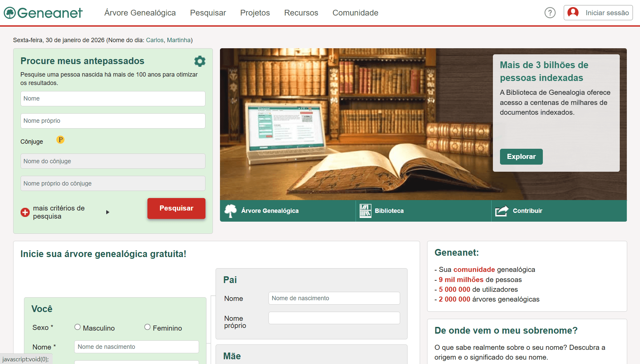
Task: Click the green Explorar button
Action: tap(521, 157)
